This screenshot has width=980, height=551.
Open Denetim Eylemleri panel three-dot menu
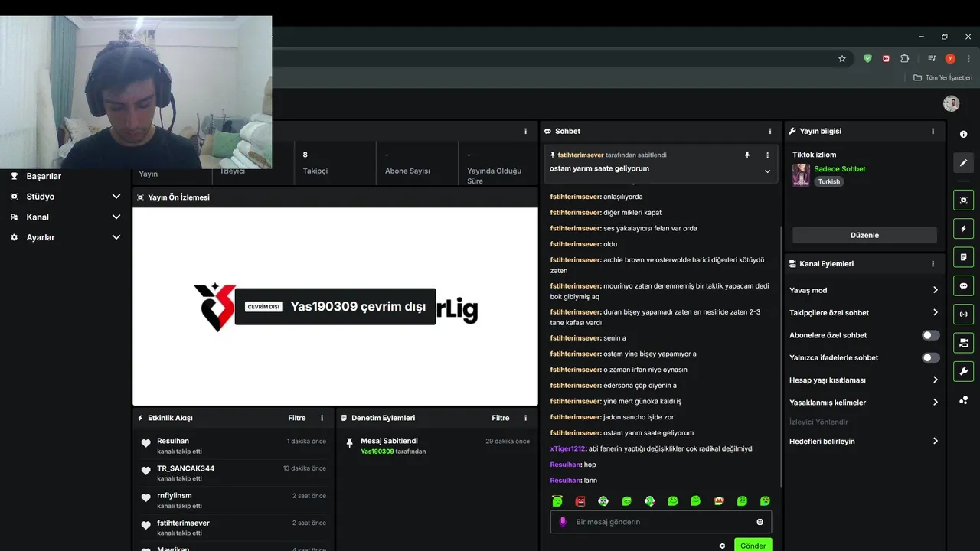point(525,418)
